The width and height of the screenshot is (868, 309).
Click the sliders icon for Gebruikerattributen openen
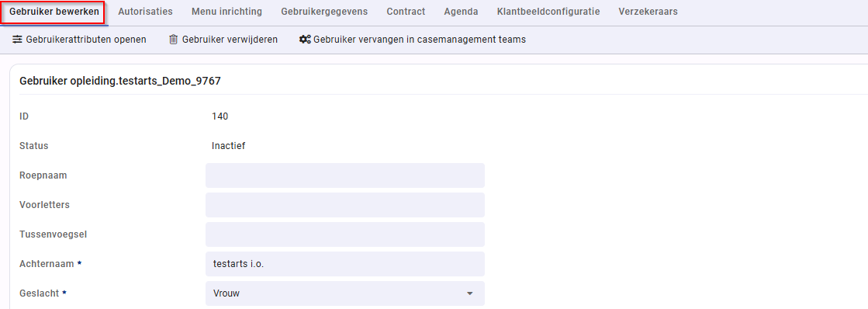pos(17,40)
